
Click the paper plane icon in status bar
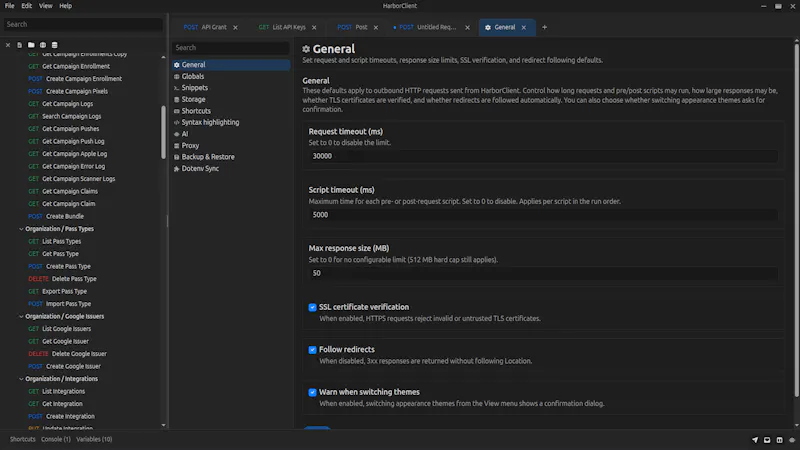(x=755, y=440)
